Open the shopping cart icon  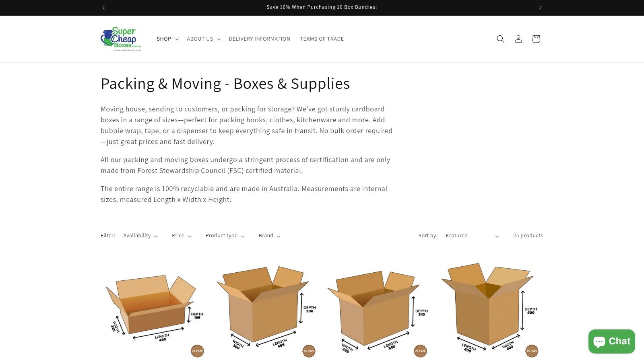click(536, 39)
